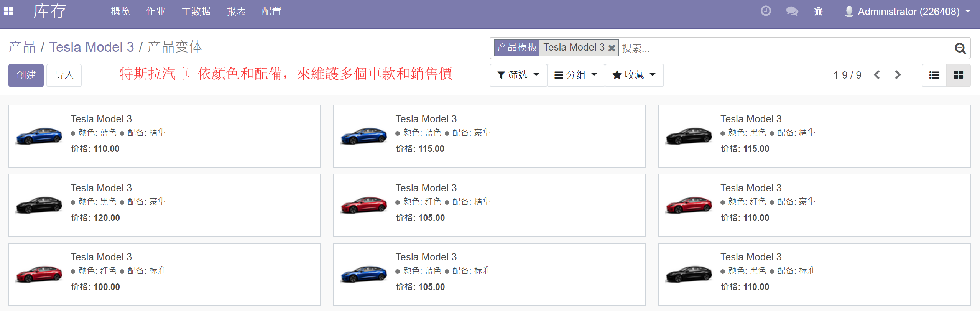Open the black 豪华 car thumbnail
This screenshot has width=980, height=311.
(x=39, y=205)
